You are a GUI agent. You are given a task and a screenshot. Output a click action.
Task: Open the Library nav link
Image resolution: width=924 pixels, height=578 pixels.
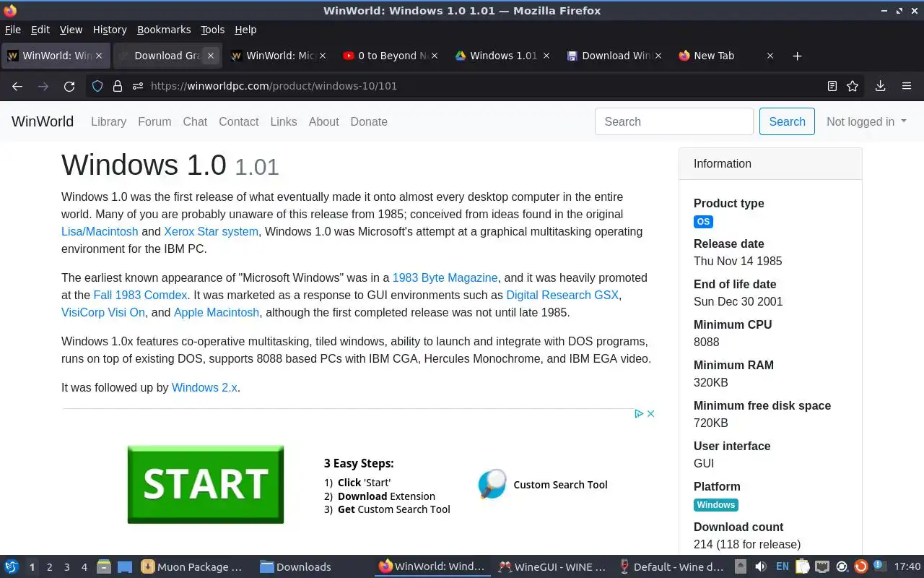[x=108, y=121]
